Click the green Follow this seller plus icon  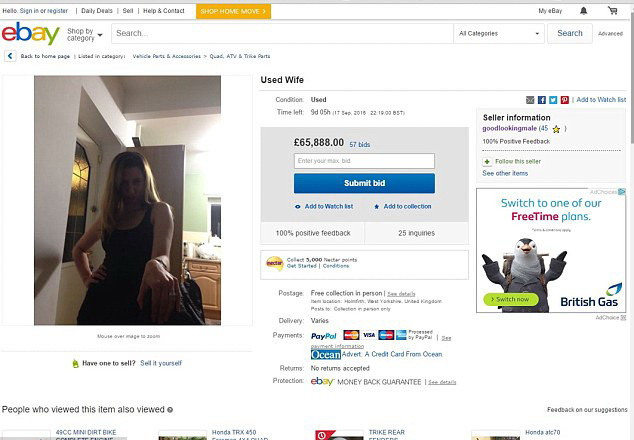click(x=487, y=161)
